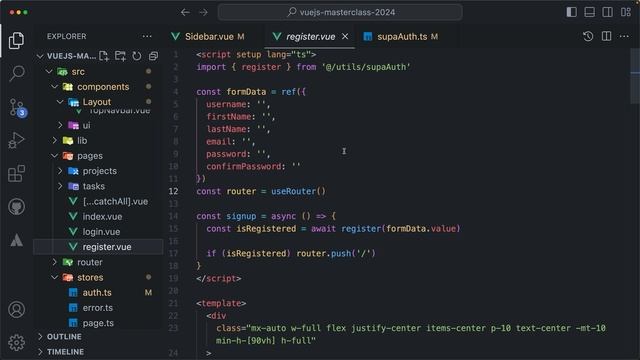Open auth.ts in stores folder

[x=98, y=292]
